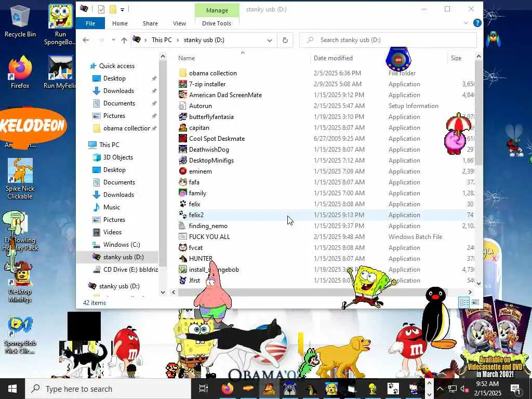Screen dimensions: 532x399
Task: Sort files by the Name column header
Action: (187, 58)
